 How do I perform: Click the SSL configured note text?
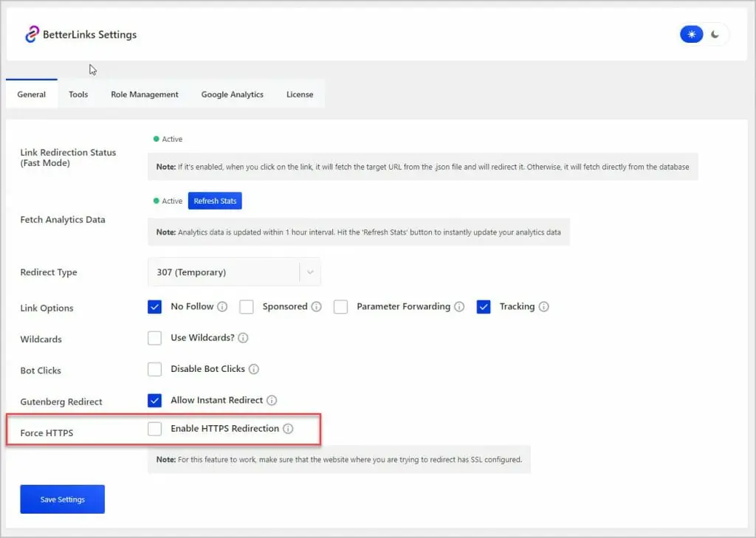(339, 460)
